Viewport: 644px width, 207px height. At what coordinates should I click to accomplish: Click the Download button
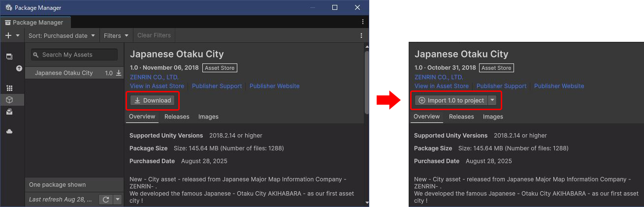pos(153,100)
